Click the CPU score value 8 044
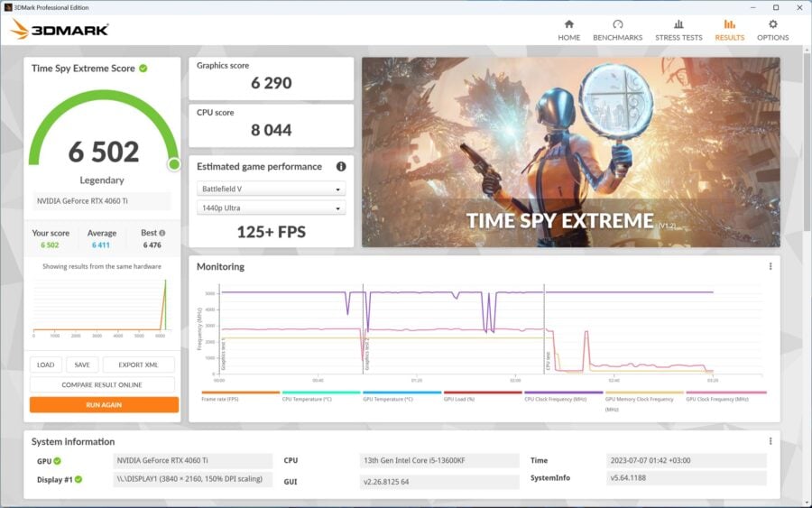812x508 pixels. point(272,130)
